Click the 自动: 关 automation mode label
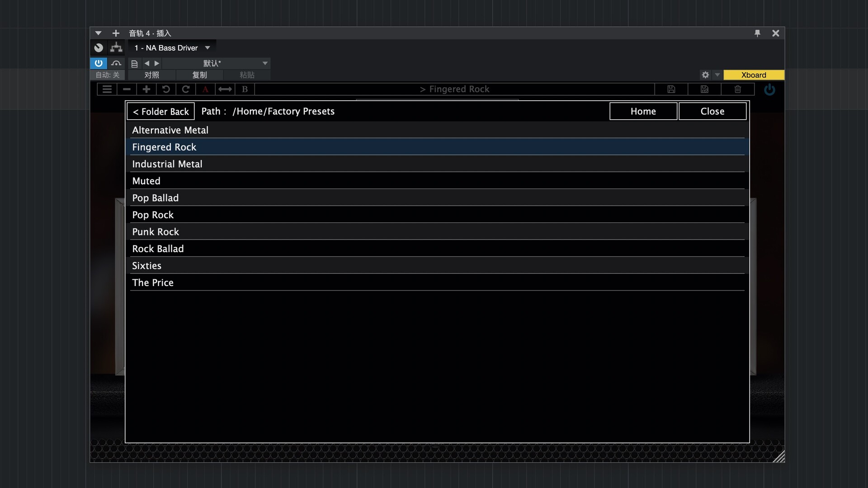Viewport: 868px width, 488px height. pos(108,75)
